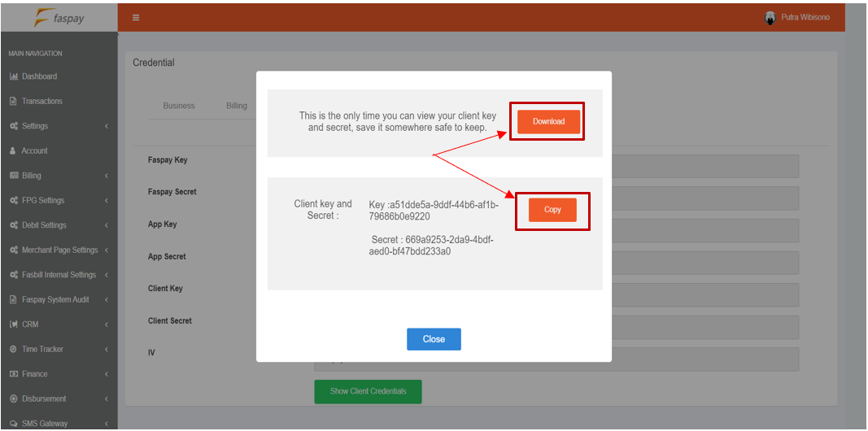Screen dimensions: 868x431
Task: Click the Faspay System Audit file icon
Action: (x=13, y=299)
